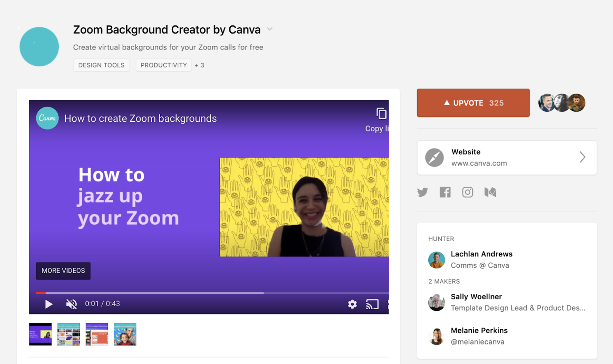
Task: Unmute the video sound
Action: pyautogui.click(x=71, y=304)
